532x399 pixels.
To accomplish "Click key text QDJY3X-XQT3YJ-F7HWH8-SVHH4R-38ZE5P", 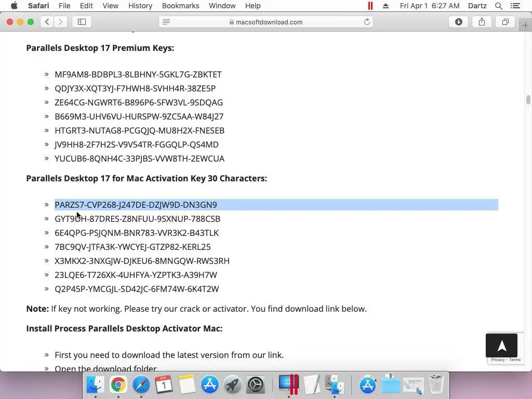I will point(135,88).
